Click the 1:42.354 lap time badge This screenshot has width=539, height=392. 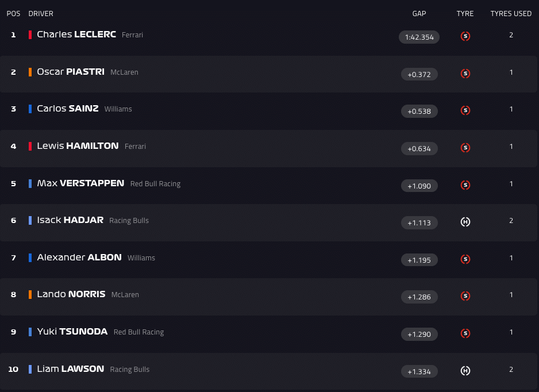419,37
